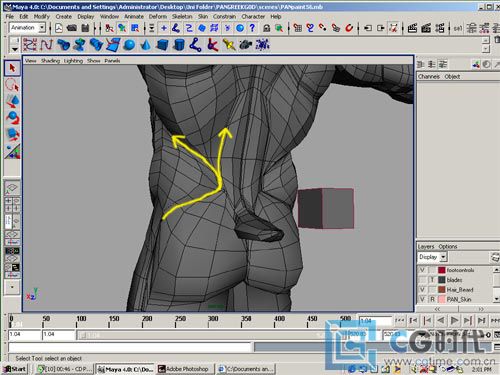Switch to four-view layout icon

click(x=12, y=204)
